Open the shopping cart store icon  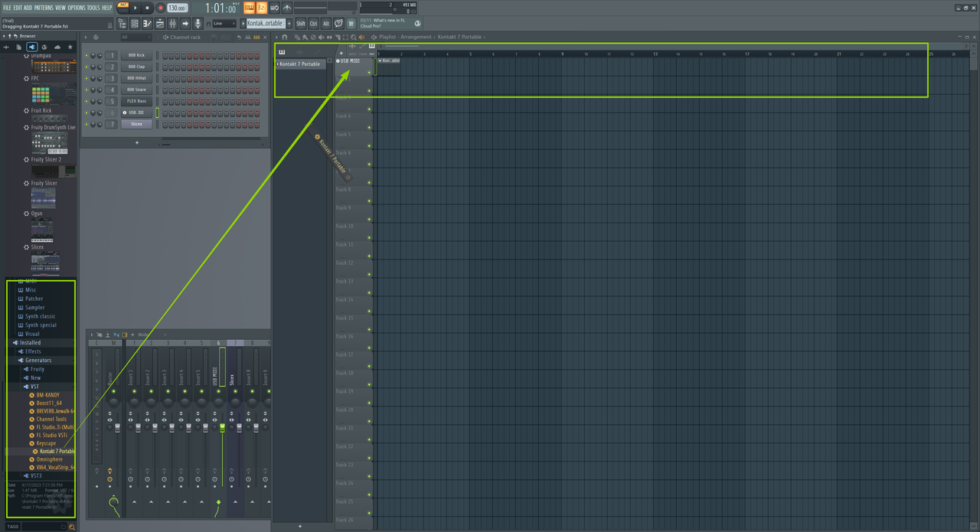click(x=351, y=24)
